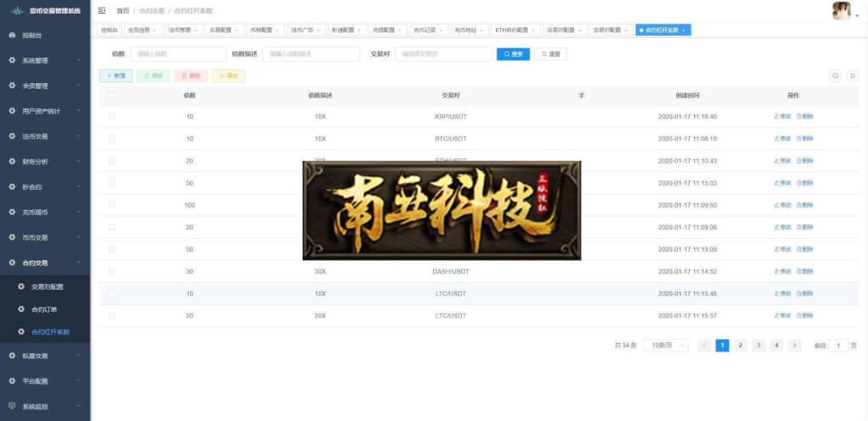The width and height of the screenshot is (868, 421).
Task: Focus the 倍数描述 input field
Action: point(312,54)
